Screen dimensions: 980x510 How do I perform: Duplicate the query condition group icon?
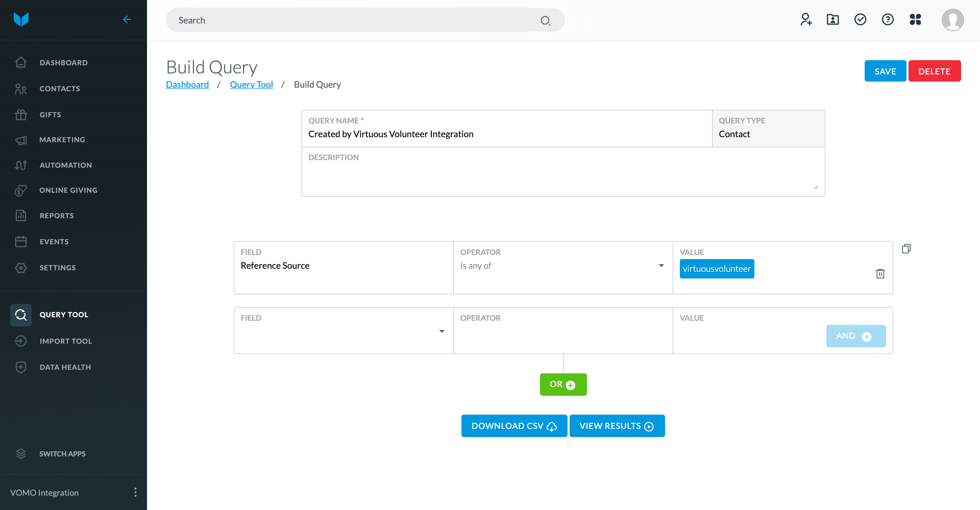click(906, 249)
